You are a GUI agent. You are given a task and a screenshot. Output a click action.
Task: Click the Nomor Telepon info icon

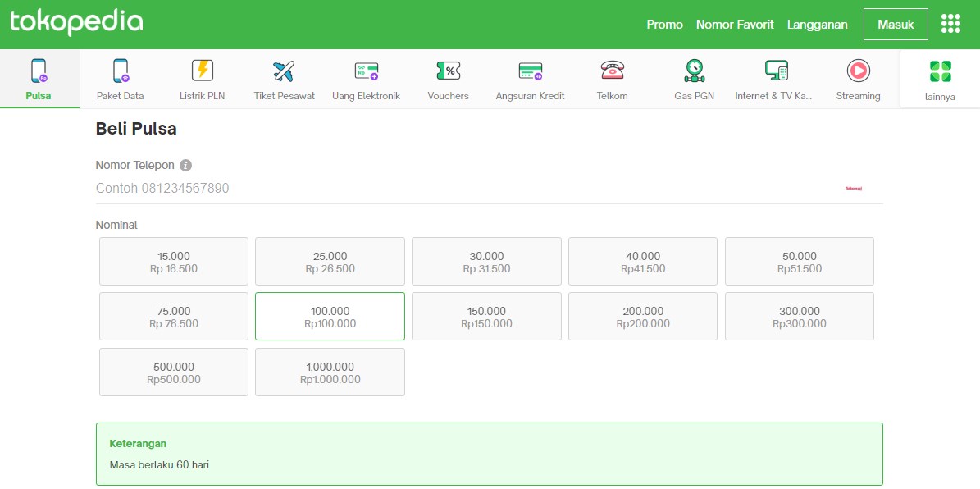coord(185,166)
